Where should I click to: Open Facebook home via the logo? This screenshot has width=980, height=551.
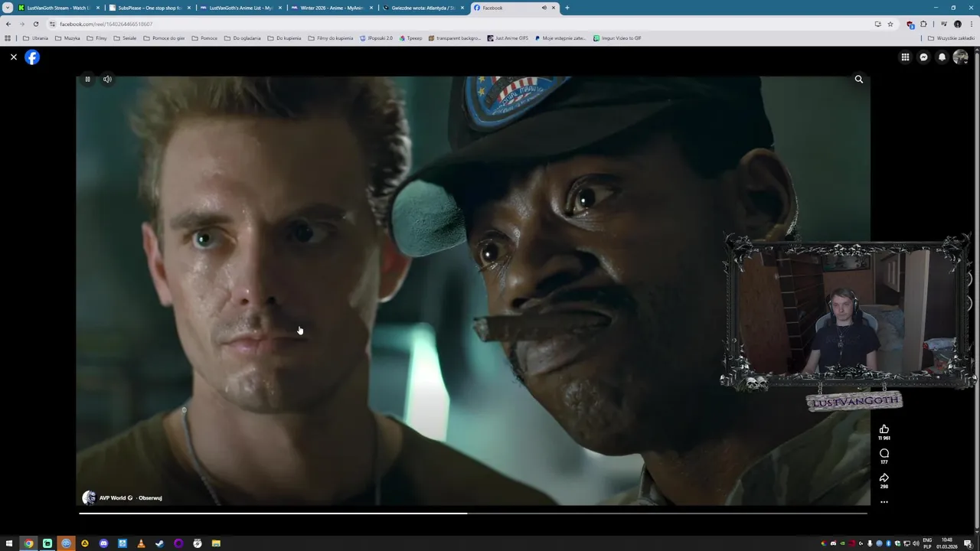point(32,57)
